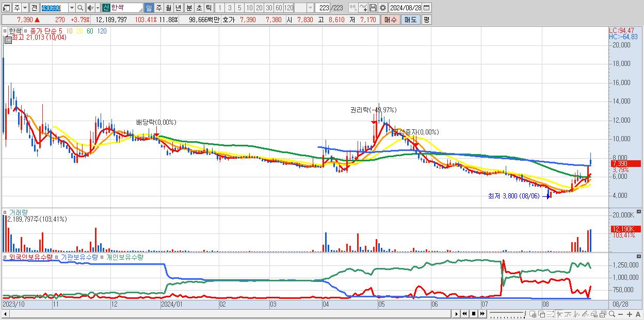The image size is (644, 320).
Task: Play the chart replay
Action: [457, 314]
